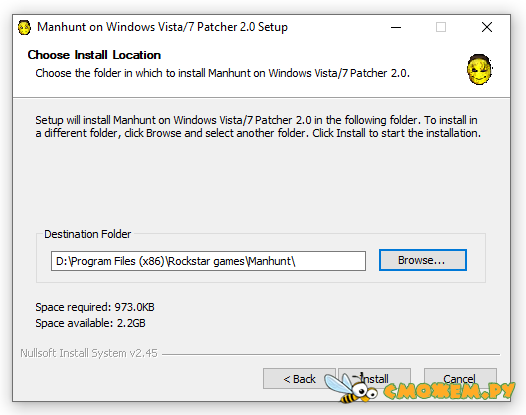Image resolution: width=526 pixels, height=415 pixels.
Task: Click the disabled maximize window box
Action: click(441, 27)
